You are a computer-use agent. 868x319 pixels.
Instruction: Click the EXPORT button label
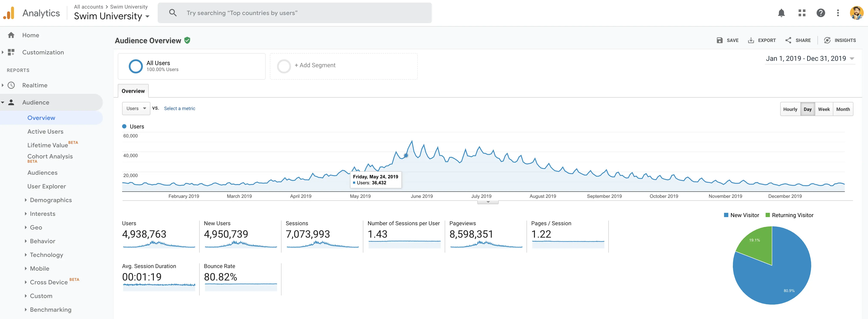click(x=767, y=40)
